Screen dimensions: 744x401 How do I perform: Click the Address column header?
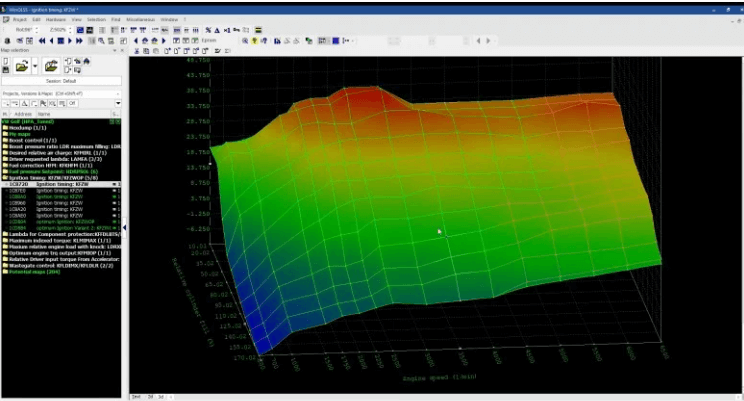pyautogui.click(x=23, y=114)
